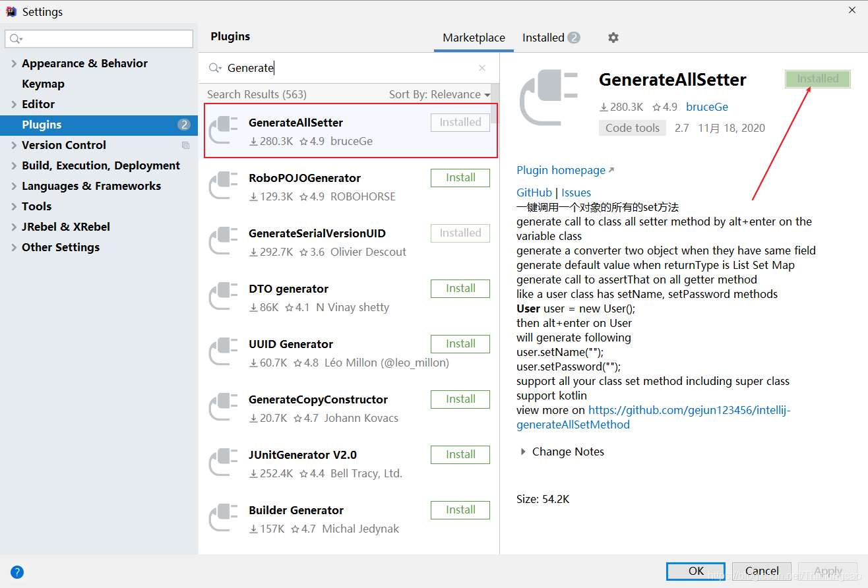This screenshot has width=868, height=588.
Task: Click the GenerateCopyConstructor plugin icon
Action: pos(223,407)
